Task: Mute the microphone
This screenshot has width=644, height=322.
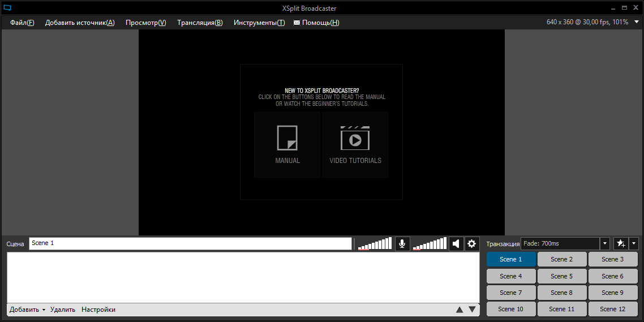Action: pyautogui.click(x=402, y=243)
